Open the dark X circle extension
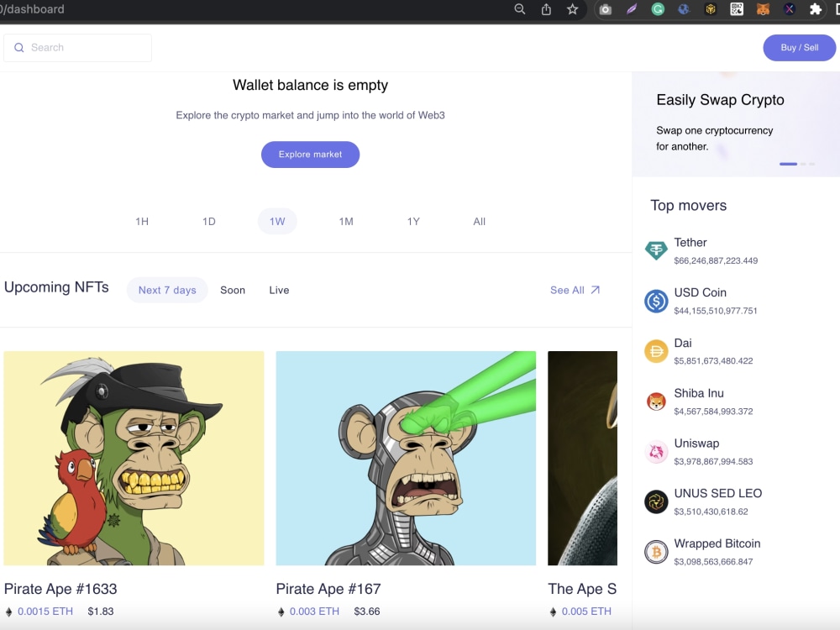Screen dimensions: 840x630 [789, 9]
